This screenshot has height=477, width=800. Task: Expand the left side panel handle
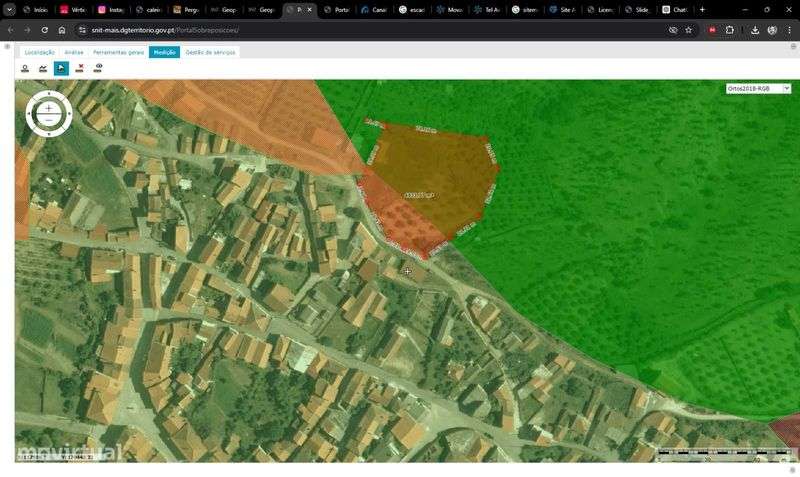(x=7, y=46)
